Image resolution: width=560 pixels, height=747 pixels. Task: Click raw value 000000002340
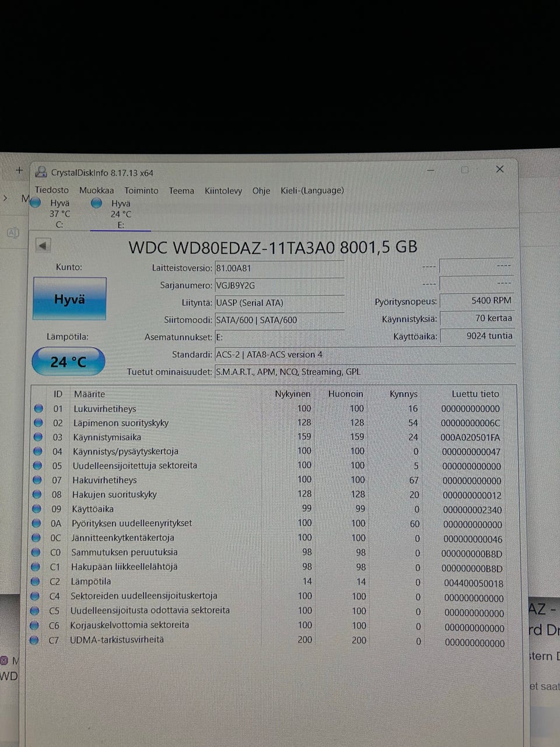pyautogui.click(x=473, y=510)
